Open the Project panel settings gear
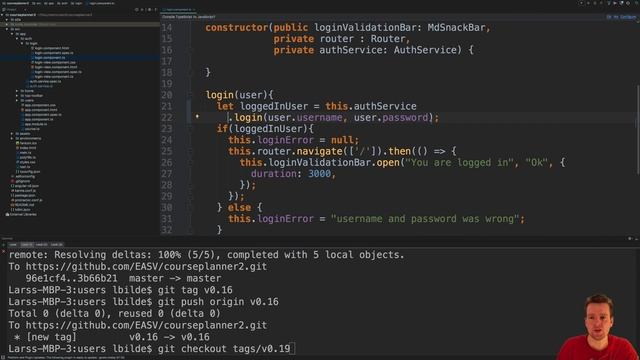This screenshot has height=360, width=640. [x=149, y=9]
